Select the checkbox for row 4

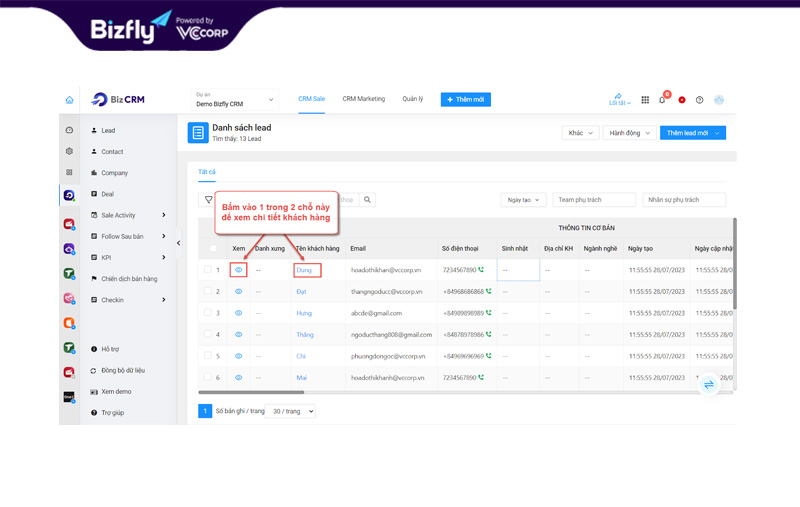pyautogui.click(x=208, y=335)
